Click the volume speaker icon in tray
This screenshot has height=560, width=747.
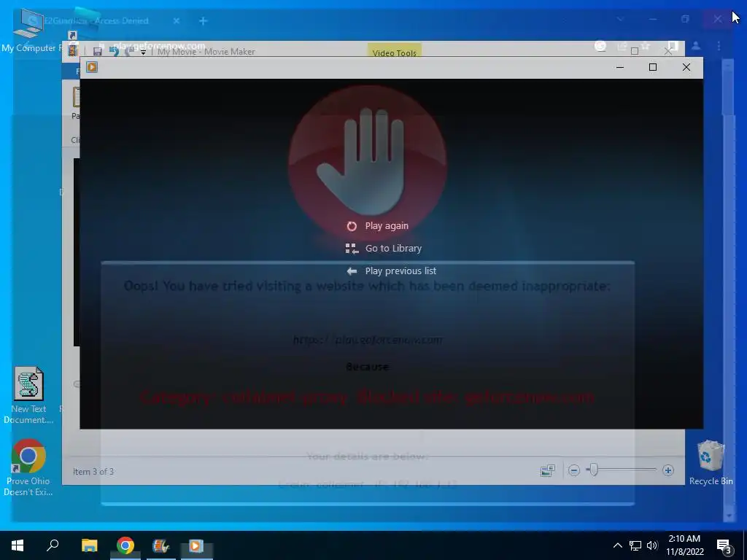click(652, 545)
